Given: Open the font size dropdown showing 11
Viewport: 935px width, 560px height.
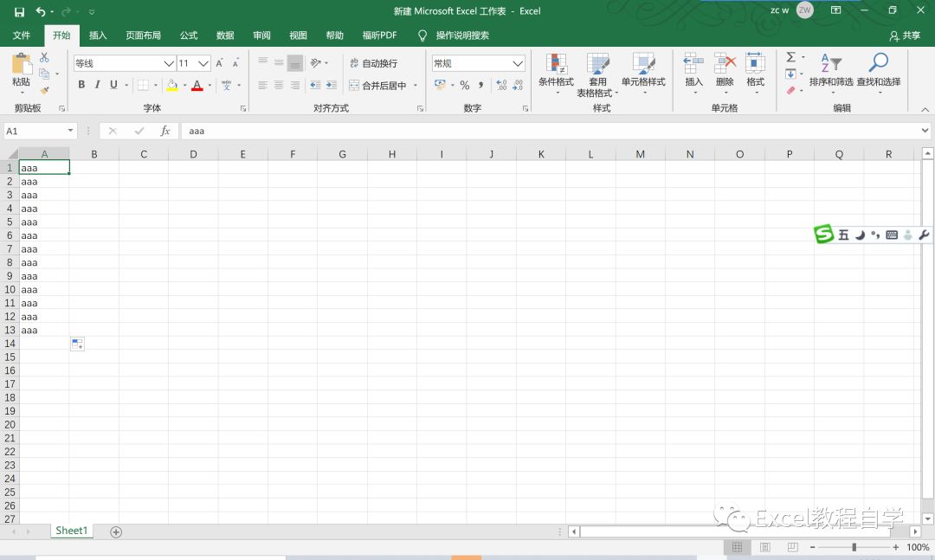Looking at the screenshot, I should (x=203, y=63).
